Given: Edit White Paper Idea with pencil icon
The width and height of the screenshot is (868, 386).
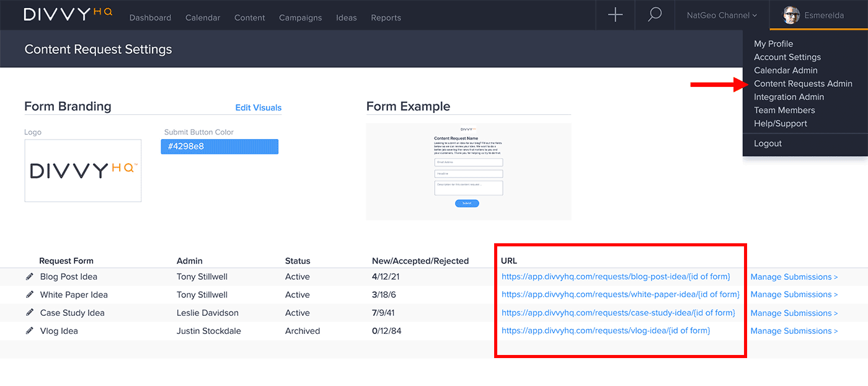Looking at the screenshot, I should (x=29, y=295).
